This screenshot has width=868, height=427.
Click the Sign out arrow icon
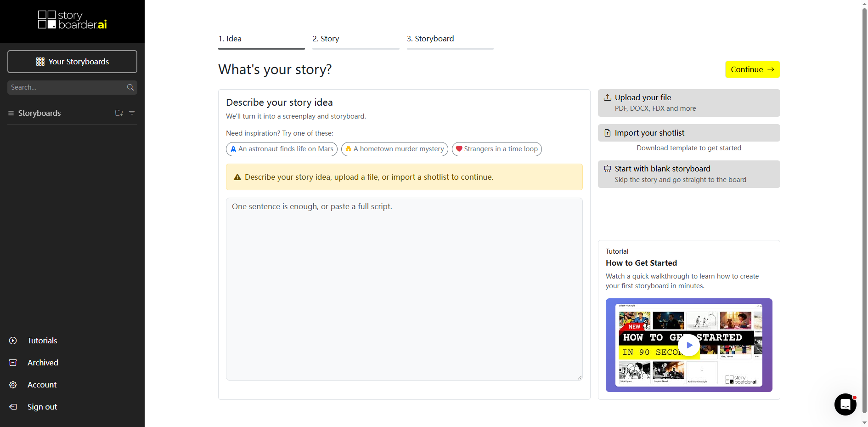click(x=13, y=407)
